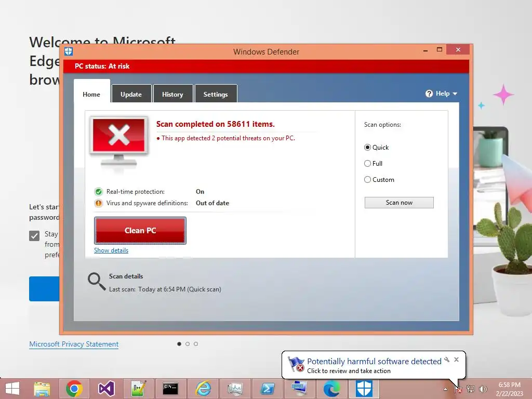Image resolution: width=532 pixels, height=399 pixels.
Task: Toggle the Stay checkbox in Edge window
Action: (34, 236)
